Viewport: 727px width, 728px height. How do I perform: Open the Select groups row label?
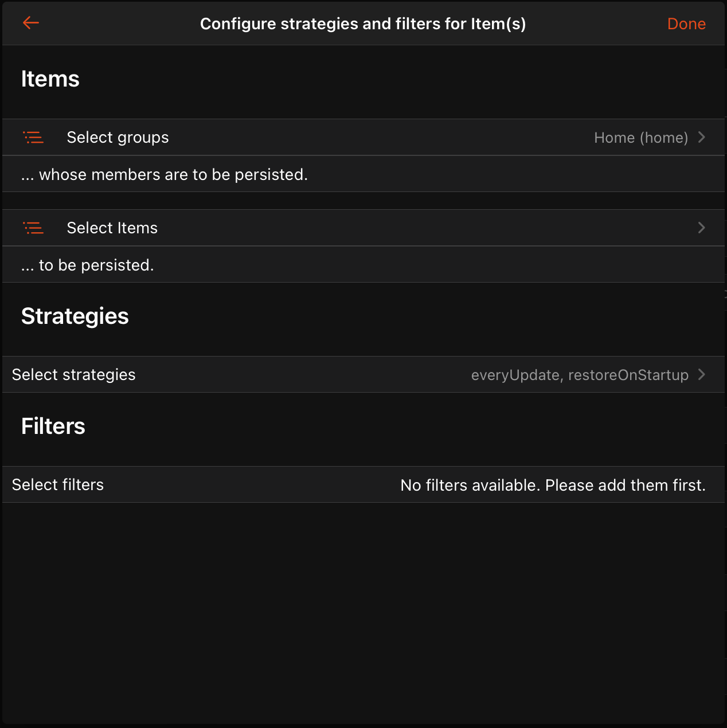pyautogui.click(x=118, y=138)
